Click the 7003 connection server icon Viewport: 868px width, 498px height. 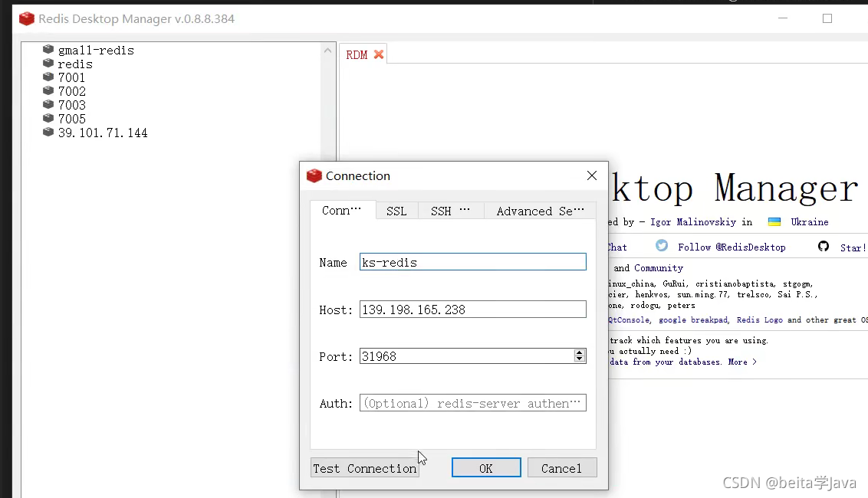point(48,104)
